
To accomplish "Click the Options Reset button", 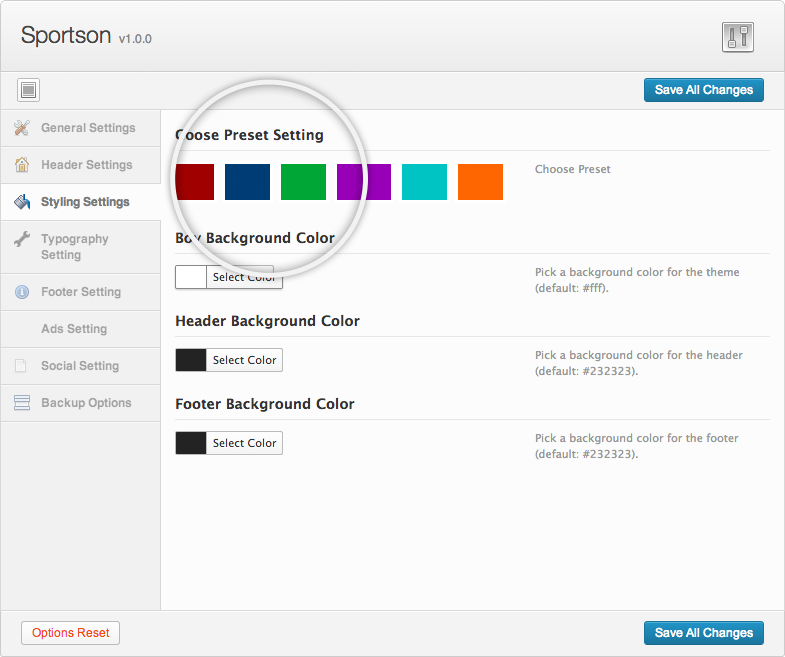I will point(70,633).
